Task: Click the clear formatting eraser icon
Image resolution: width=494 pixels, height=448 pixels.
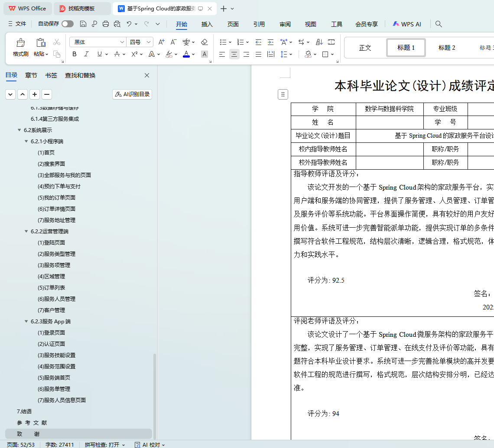Action: click(205, 42)
